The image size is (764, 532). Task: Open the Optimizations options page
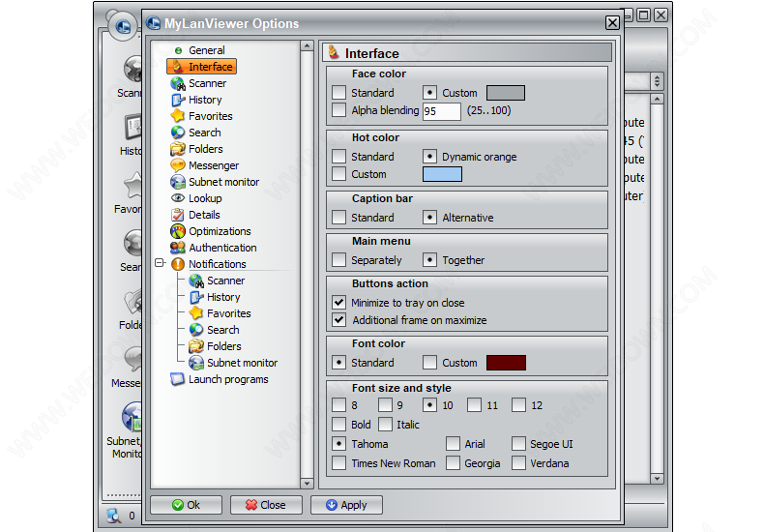220,231
